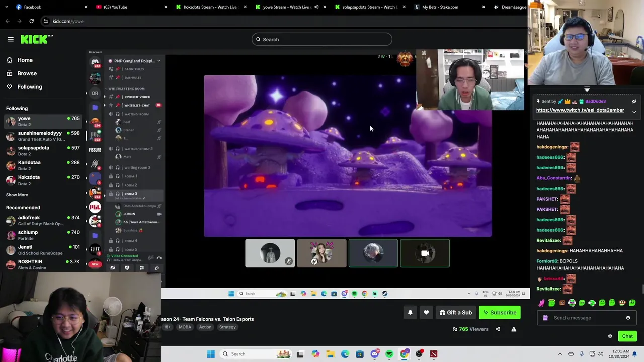Open the whitelist-chat channel
The width and height of the screenshot is (644, 362).
(x=137, y=105)
